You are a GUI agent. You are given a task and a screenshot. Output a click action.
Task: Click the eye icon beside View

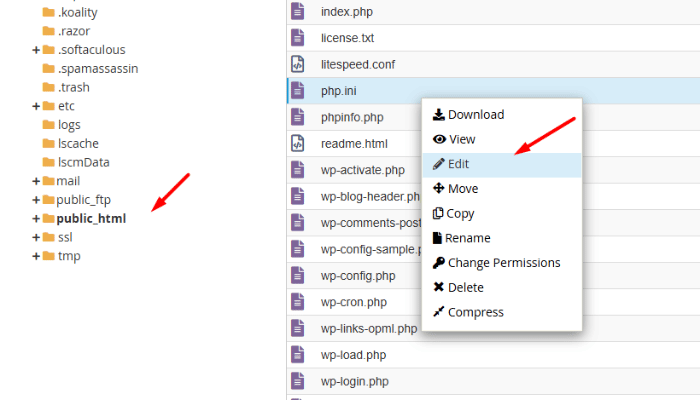coord(439,139)
